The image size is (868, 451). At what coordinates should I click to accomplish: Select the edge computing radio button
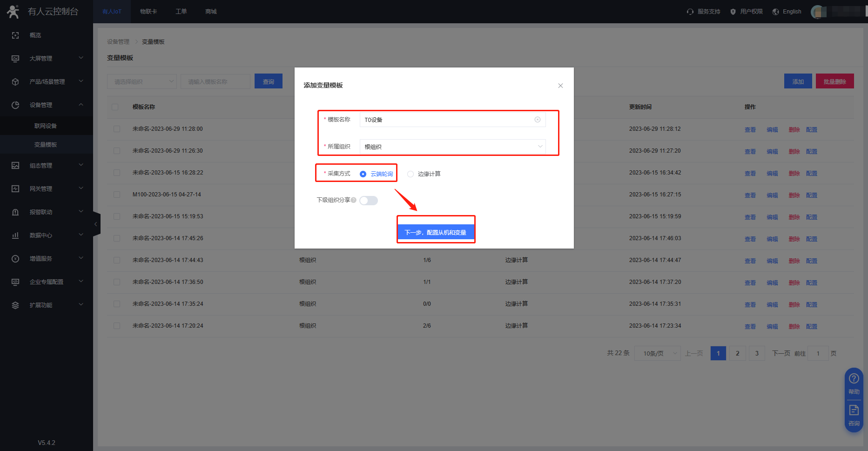[x=410, y=174]
